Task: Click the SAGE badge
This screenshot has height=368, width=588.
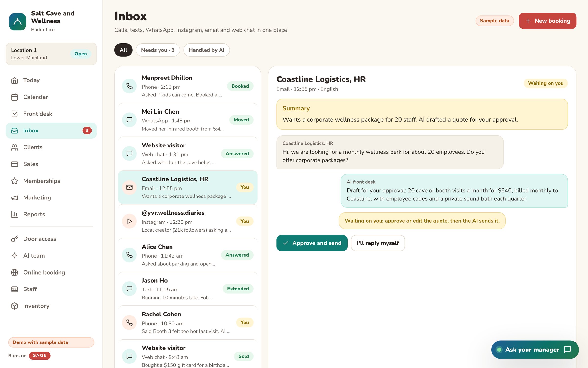Action: [40, 356]
